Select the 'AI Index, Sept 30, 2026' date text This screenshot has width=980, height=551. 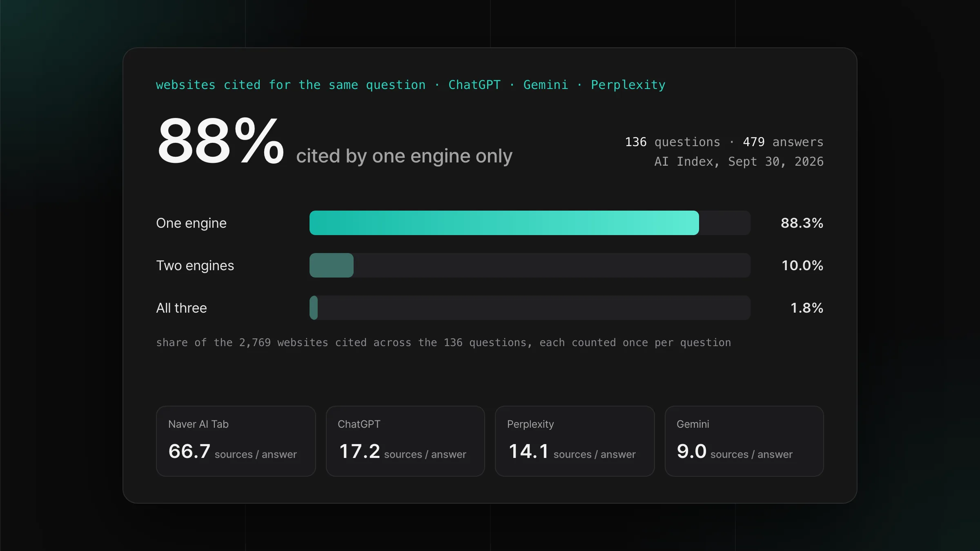pyautogui.click(x=739, y=162)
